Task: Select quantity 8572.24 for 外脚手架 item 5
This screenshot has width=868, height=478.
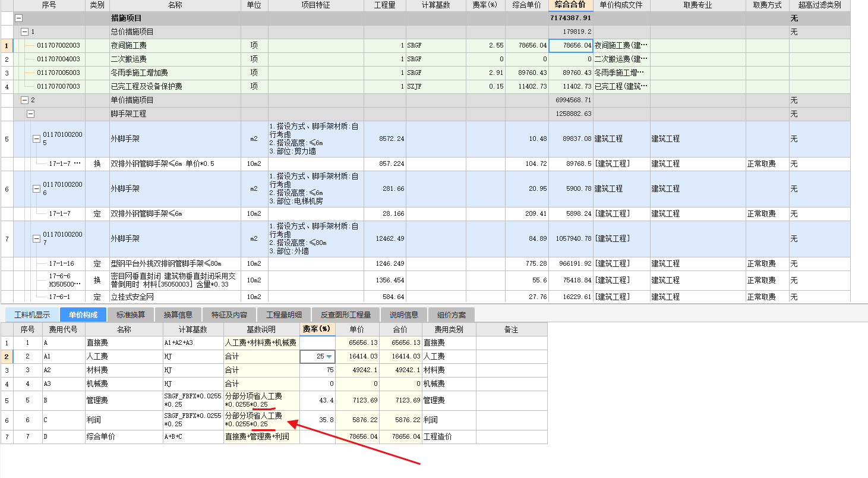Action: [385, 139]
